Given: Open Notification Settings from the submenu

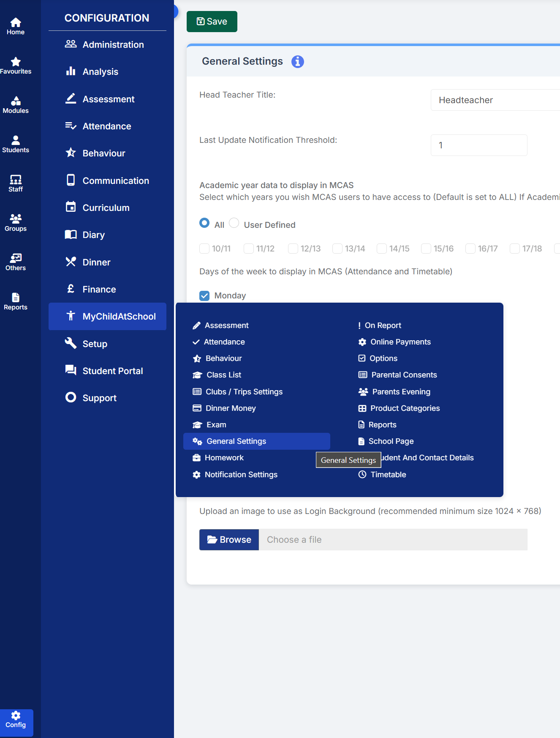Looking at the screenshot, I should tap(241, 475).
